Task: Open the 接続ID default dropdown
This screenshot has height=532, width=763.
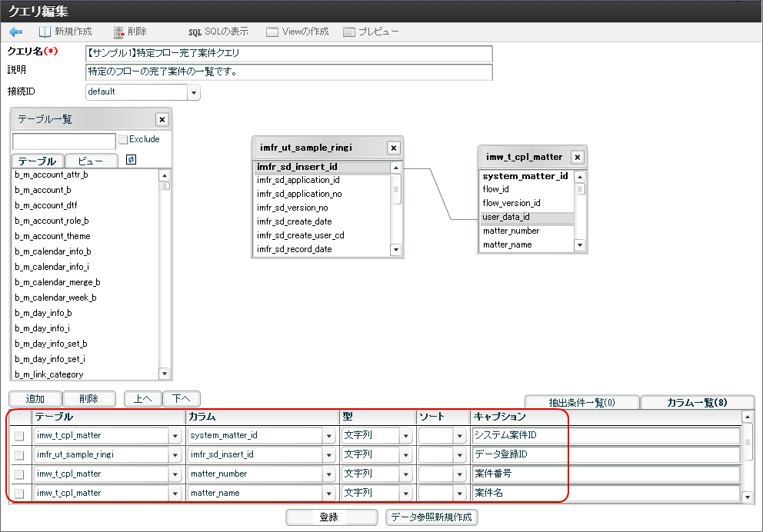Action: tap(193, 92)
